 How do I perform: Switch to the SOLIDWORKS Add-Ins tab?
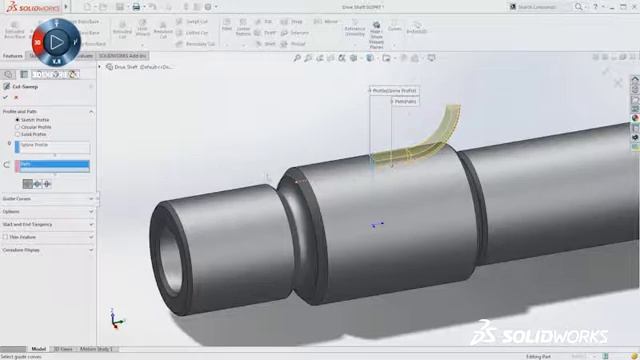(122, 56)
